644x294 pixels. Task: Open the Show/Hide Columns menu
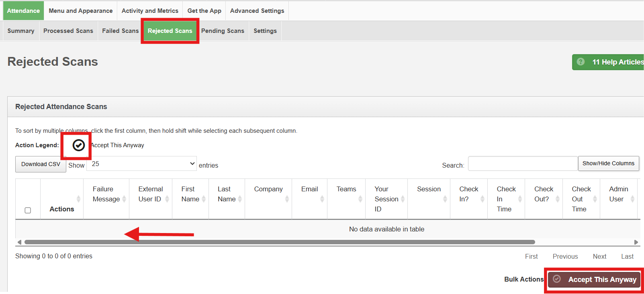pos(608,163)
